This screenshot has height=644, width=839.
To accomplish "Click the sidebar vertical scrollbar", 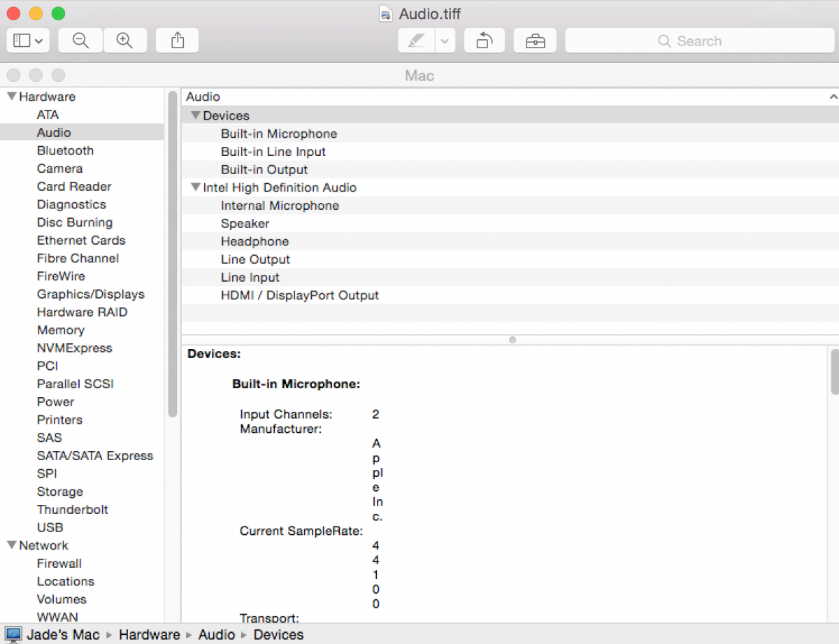I will point(172,253).
